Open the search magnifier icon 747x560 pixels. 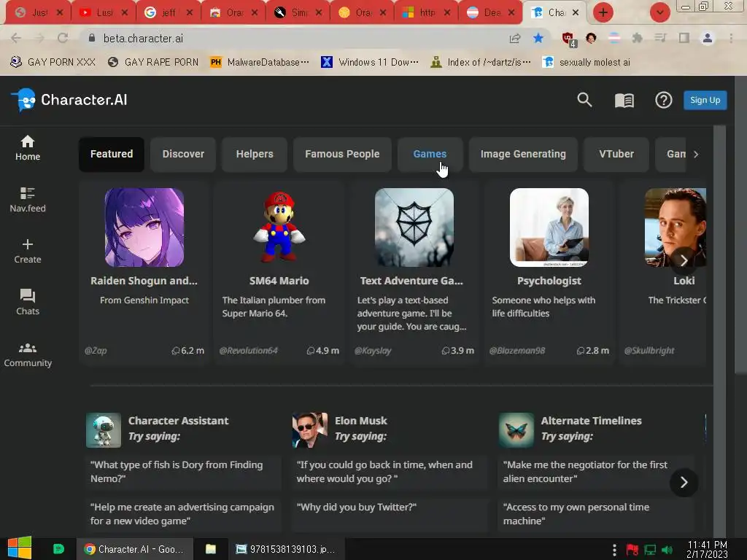[584, 100]
